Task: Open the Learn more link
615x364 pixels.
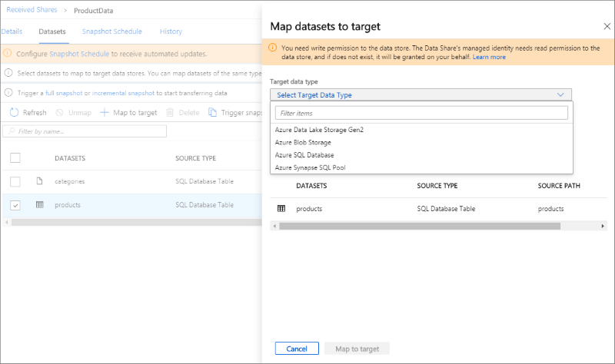Action: tap(489, 57)
